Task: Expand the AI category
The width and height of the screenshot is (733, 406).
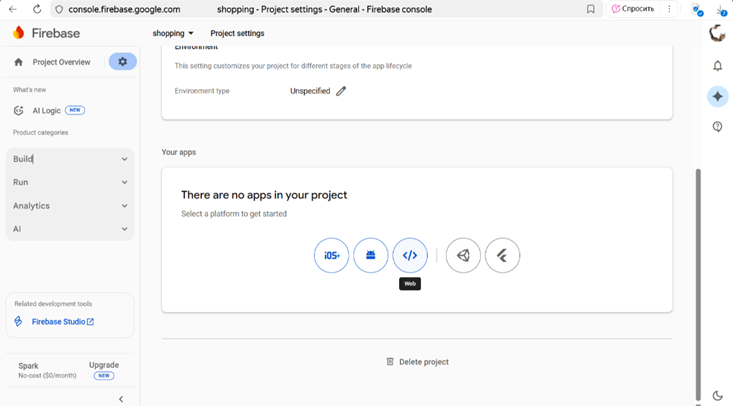Action: 70,229
